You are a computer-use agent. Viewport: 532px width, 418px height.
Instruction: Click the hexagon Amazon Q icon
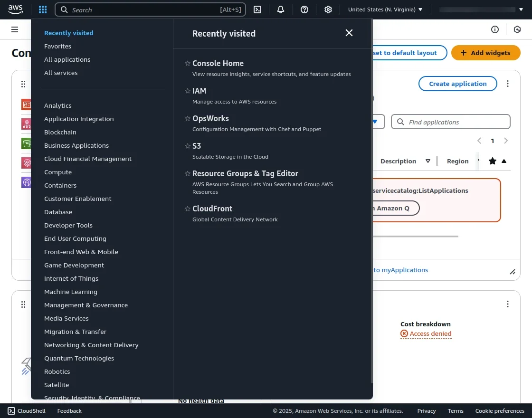click(x=517, y=29)
